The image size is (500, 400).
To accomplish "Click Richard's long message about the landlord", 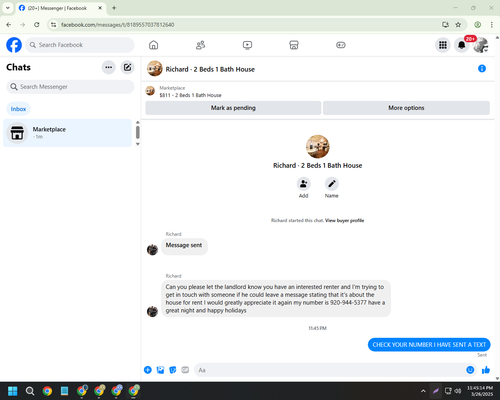I will 276,299.
